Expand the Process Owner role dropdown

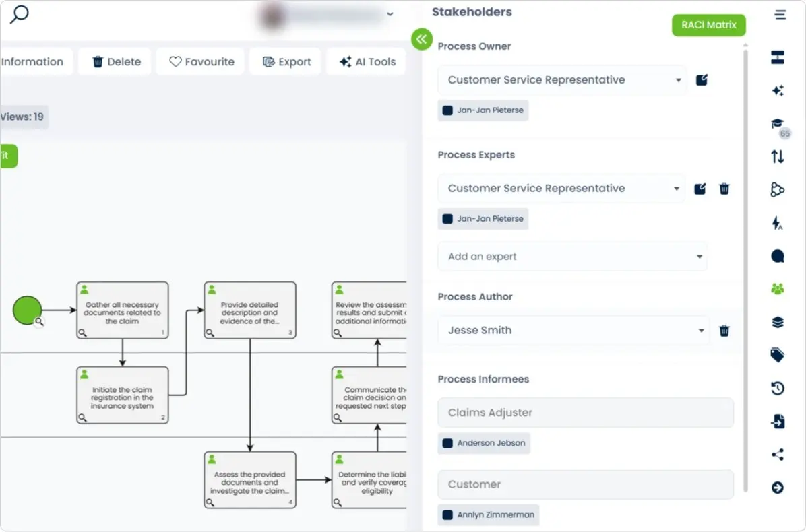(x=678, y=80)
